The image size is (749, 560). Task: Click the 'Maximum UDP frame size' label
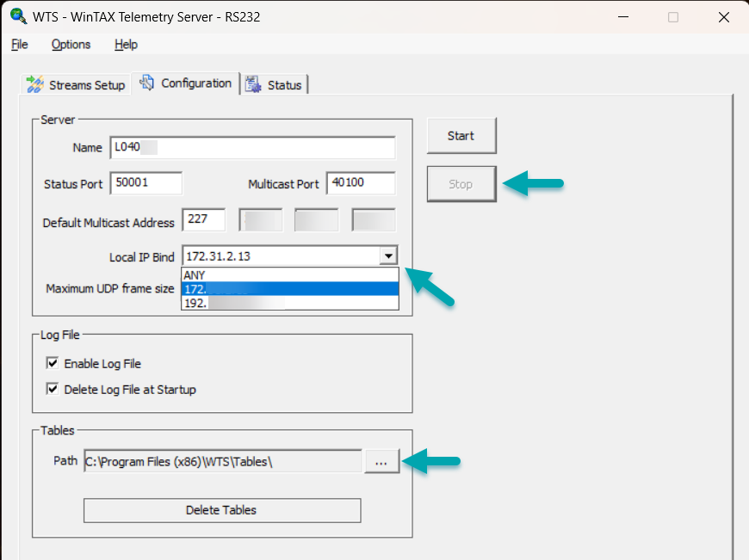click(110, 288)
